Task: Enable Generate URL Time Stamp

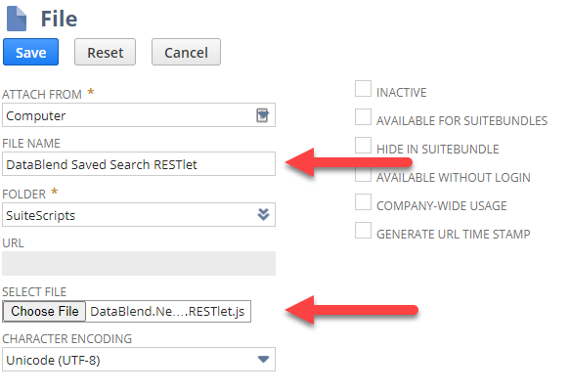Action: coord(363,231)
